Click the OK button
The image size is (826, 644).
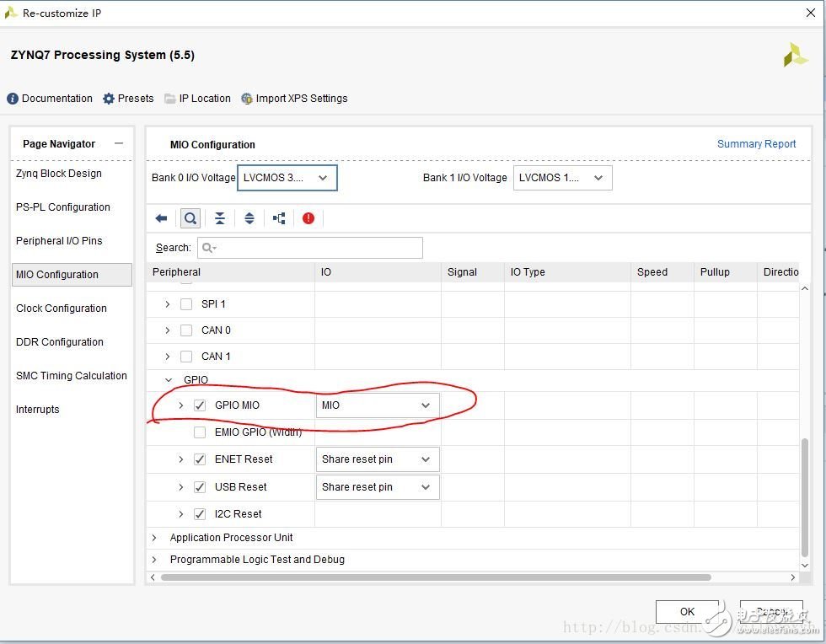(x=687, y=612)
